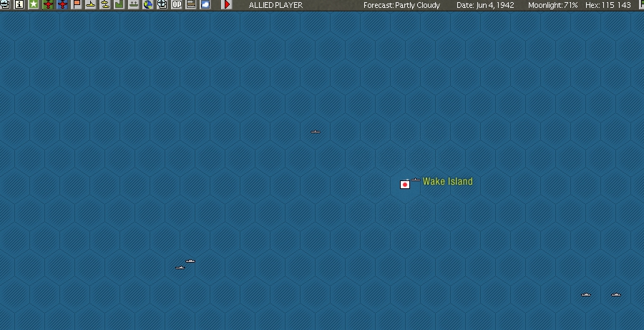Open the information 'i' icon
Screen dimensions: 644x330
[x=19, y=4]
